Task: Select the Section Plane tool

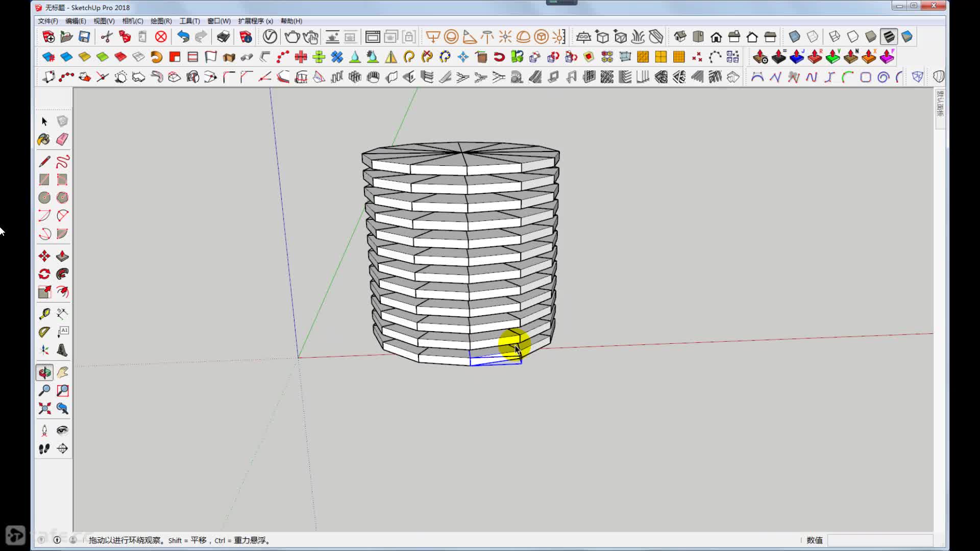Action: [x=62, y=449]
